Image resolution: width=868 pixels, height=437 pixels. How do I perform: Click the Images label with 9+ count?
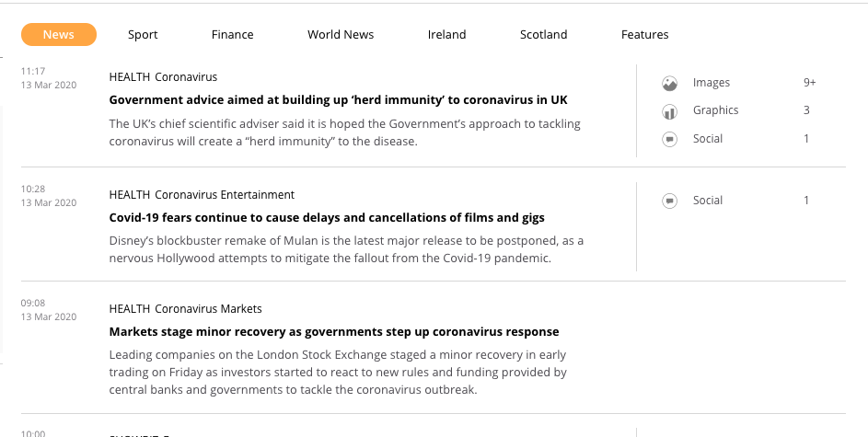(x=712, y=83)
